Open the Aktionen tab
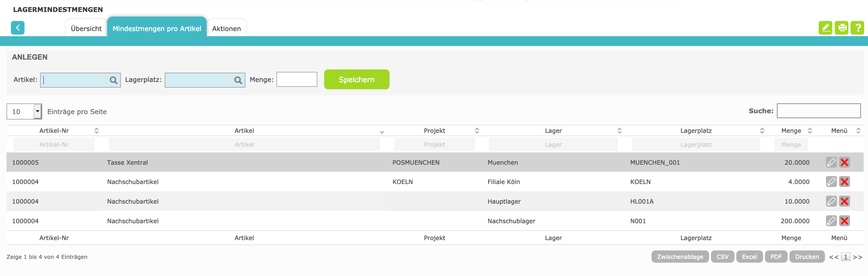 (x=226, y=29)
